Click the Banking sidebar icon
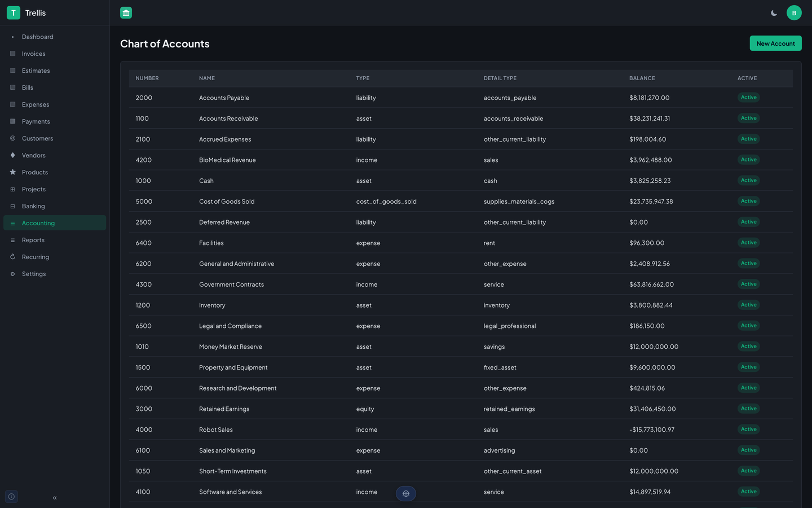Image resolution: width=812 pixels, height=508 pixels. click(x=13, y=206)
